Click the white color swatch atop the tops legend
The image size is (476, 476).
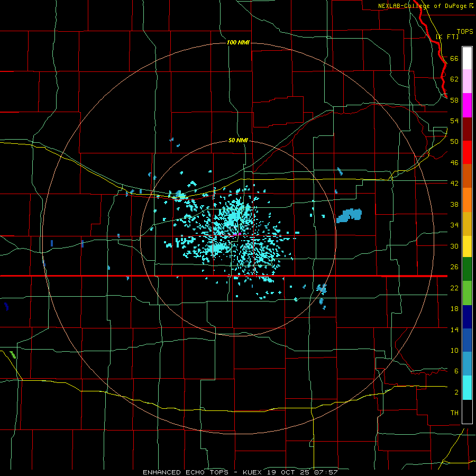pos(467,58)
